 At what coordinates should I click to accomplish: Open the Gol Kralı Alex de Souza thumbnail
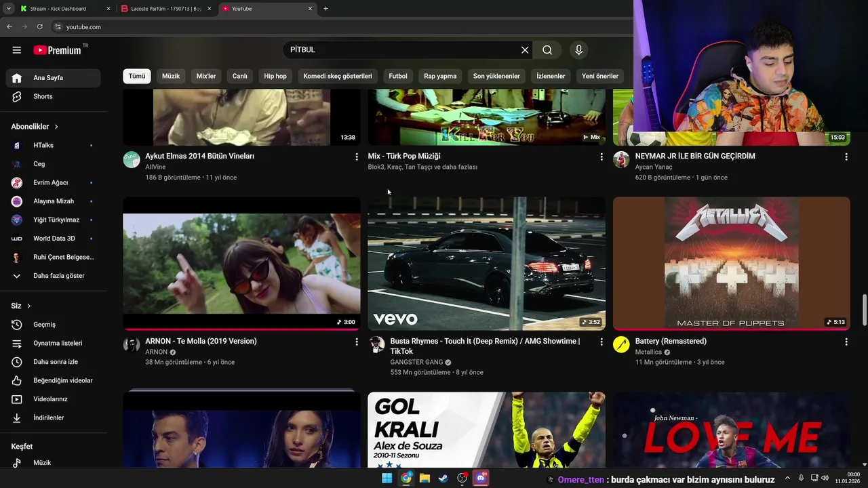coord(486,430)
